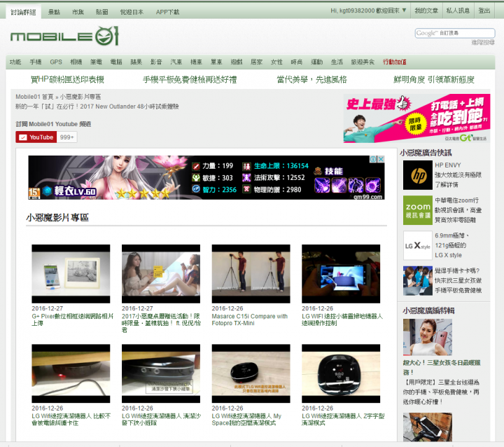Screen dimensions: 504x447
Task: Click the LG X style logo
Action: pos(417,245)
